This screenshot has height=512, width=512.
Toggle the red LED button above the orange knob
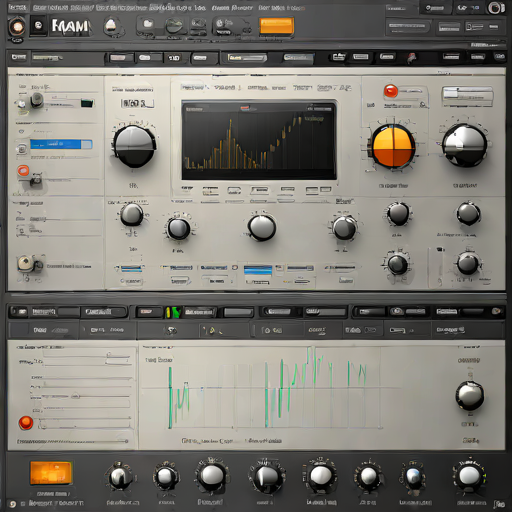coord(391,91)
